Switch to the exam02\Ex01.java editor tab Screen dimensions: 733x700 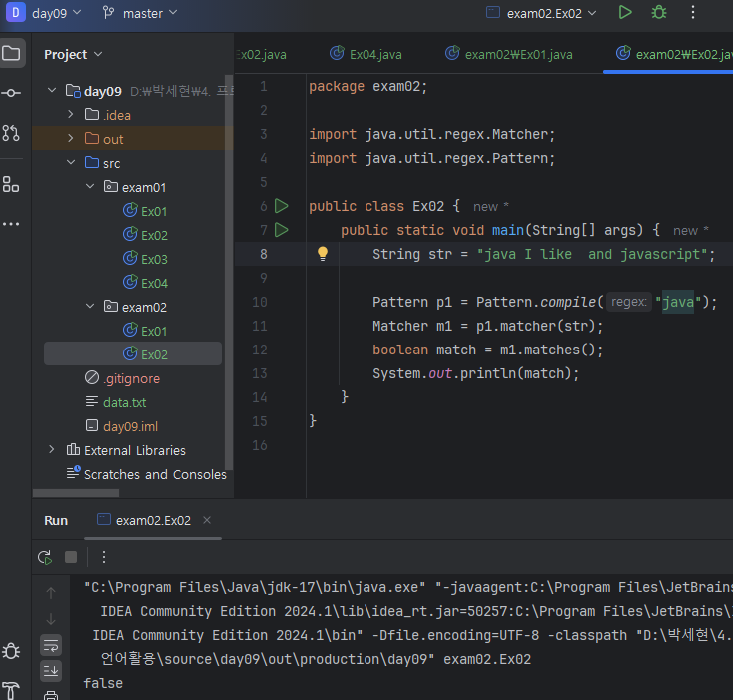tap(509, 54)
